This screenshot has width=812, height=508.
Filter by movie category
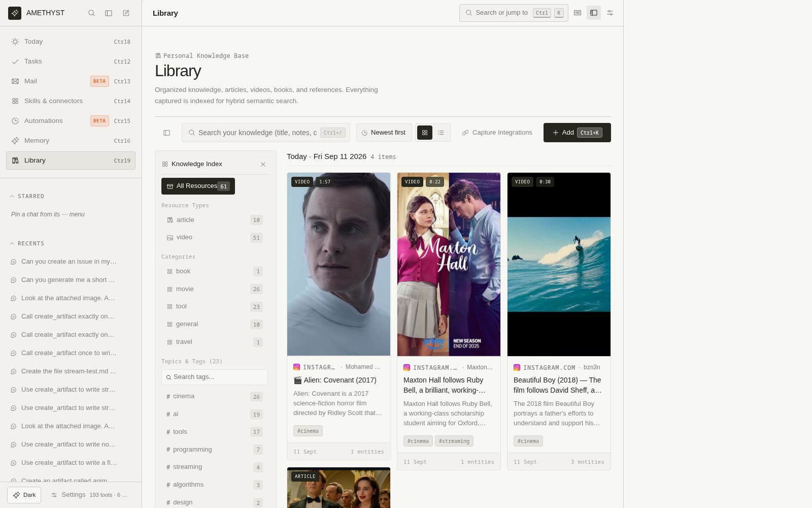coord(215,289)
